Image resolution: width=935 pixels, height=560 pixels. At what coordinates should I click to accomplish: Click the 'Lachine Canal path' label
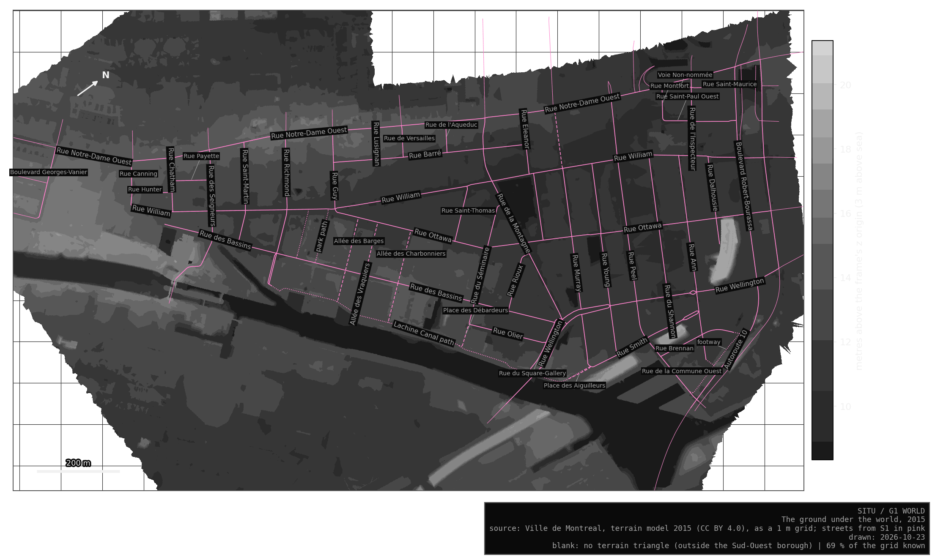[424, 333]
